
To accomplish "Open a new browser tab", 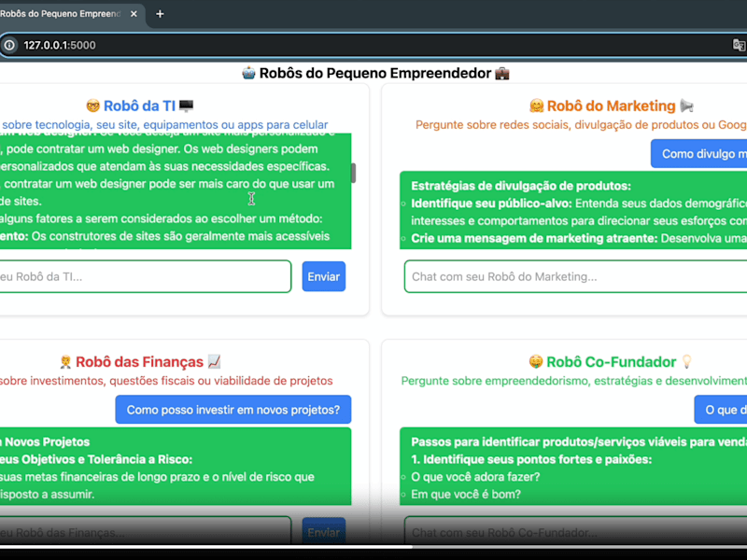I will (160, 14).
